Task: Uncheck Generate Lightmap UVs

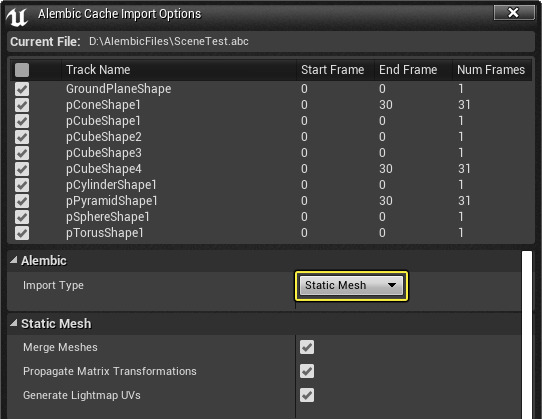Action: click(x=307, y=395)
